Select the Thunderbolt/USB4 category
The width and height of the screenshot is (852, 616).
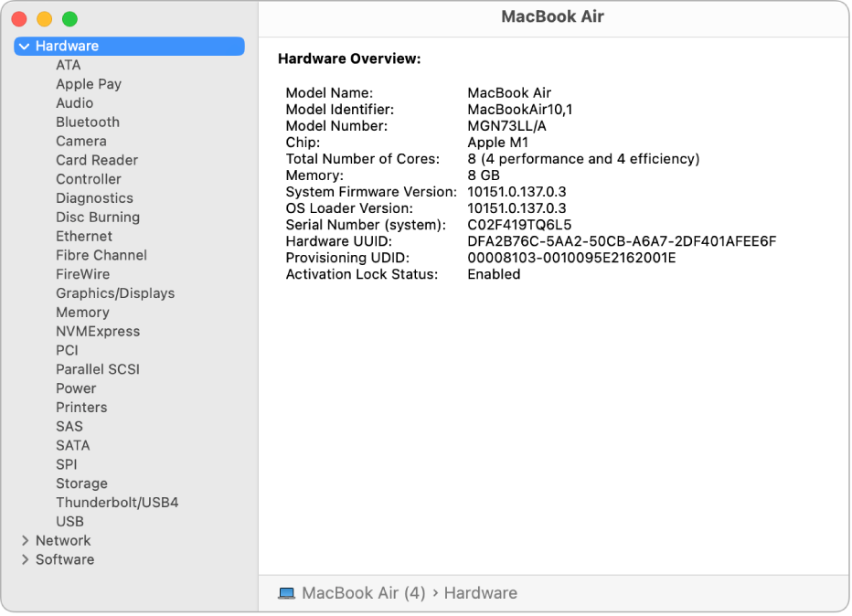pyautogui.click(x=117, y=502)
